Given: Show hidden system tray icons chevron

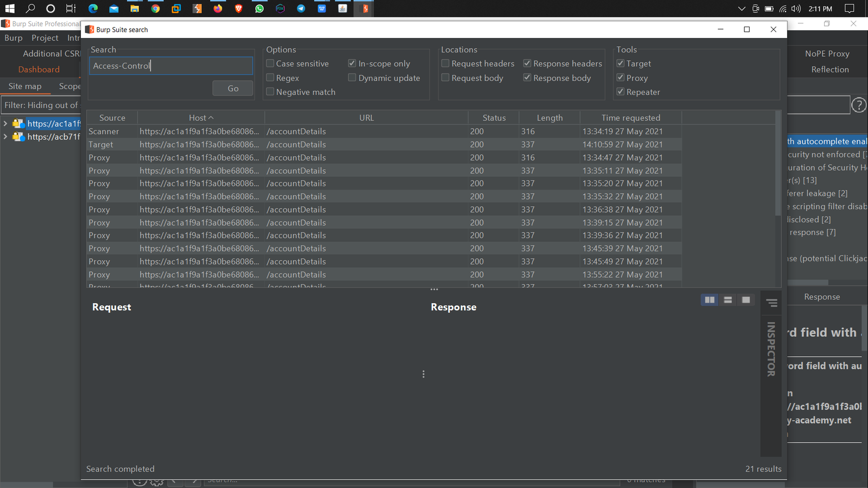Looking at the screenshot, I should [x=742, y=9].
